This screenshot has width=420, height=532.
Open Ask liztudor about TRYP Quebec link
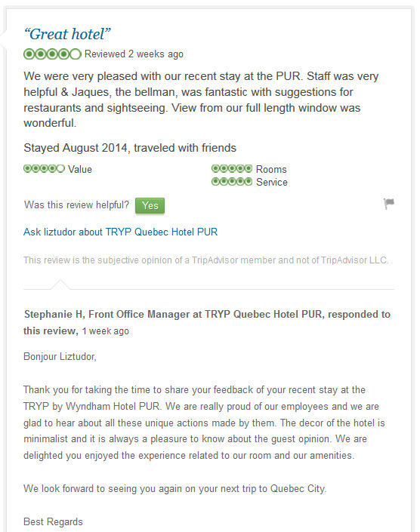(x=121, y=232)
